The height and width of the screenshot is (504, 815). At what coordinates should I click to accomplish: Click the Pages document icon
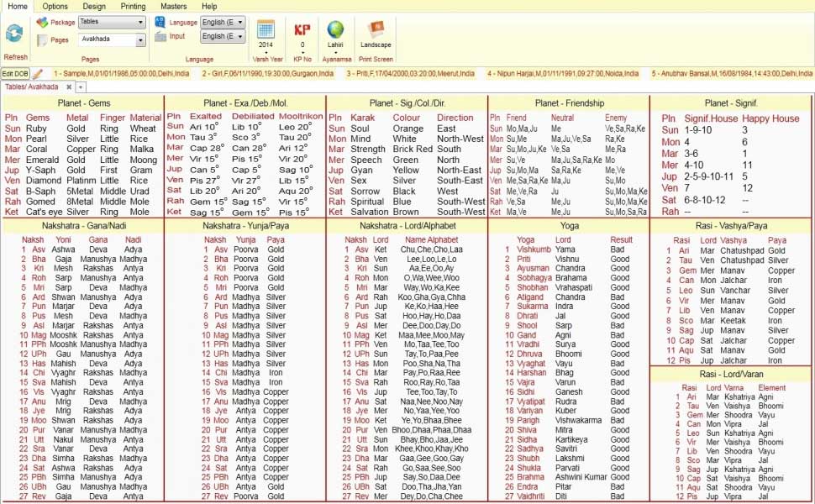[42, 40]
